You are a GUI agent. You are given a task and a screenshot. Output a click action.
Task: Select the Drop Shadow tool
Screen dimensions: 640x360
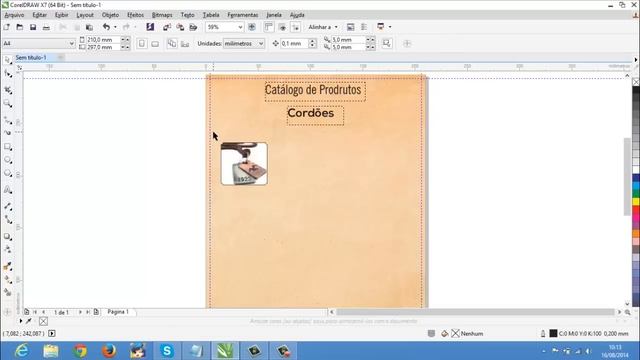[x=7, y=236]
